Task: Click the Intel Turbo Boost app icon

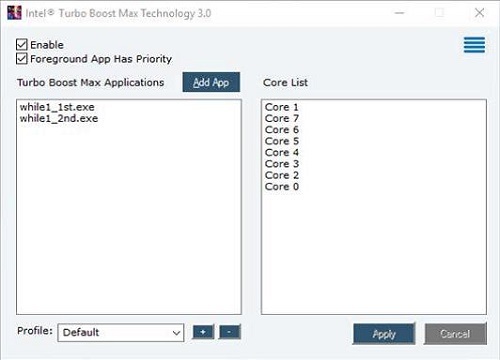Action: 14,13
